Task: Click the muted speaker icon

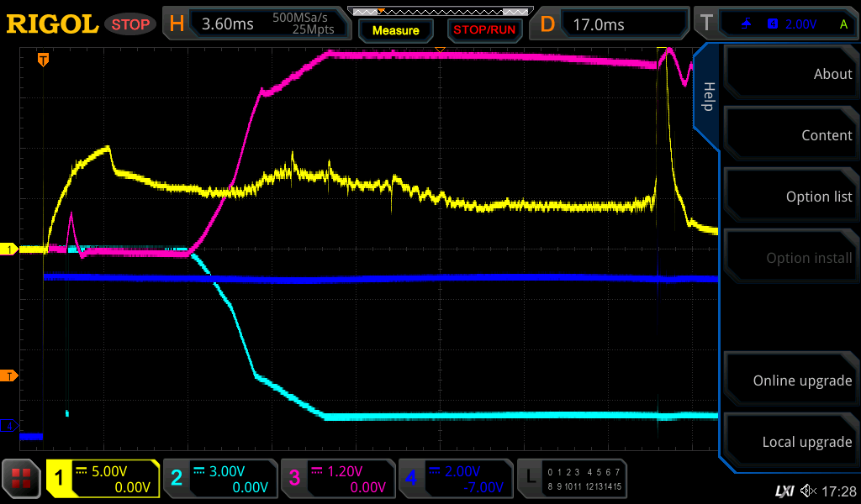Action: (808, 490)
